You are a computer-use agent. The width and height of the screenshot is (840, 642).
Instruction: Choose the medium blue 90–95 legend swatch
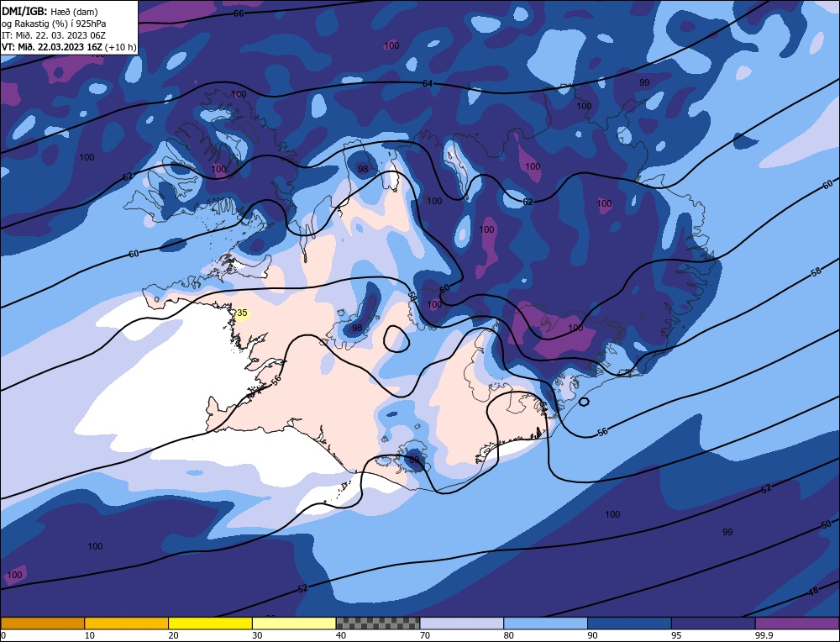629,623
